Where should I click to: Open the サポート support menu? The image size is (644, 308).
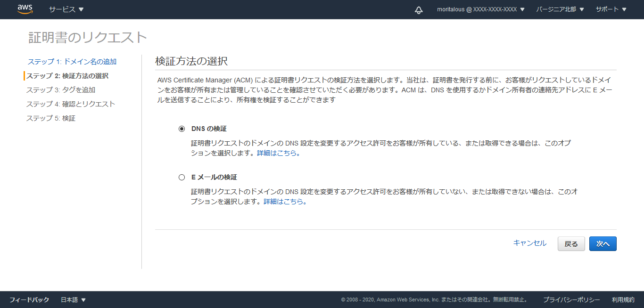[611, 9]
